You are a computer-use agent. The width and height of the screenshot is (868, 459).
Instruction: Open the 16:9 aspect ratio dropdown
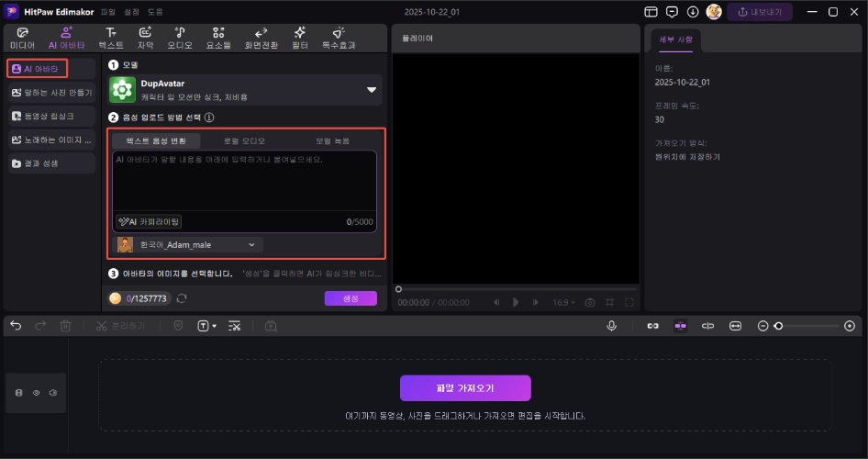click(563, 302)
